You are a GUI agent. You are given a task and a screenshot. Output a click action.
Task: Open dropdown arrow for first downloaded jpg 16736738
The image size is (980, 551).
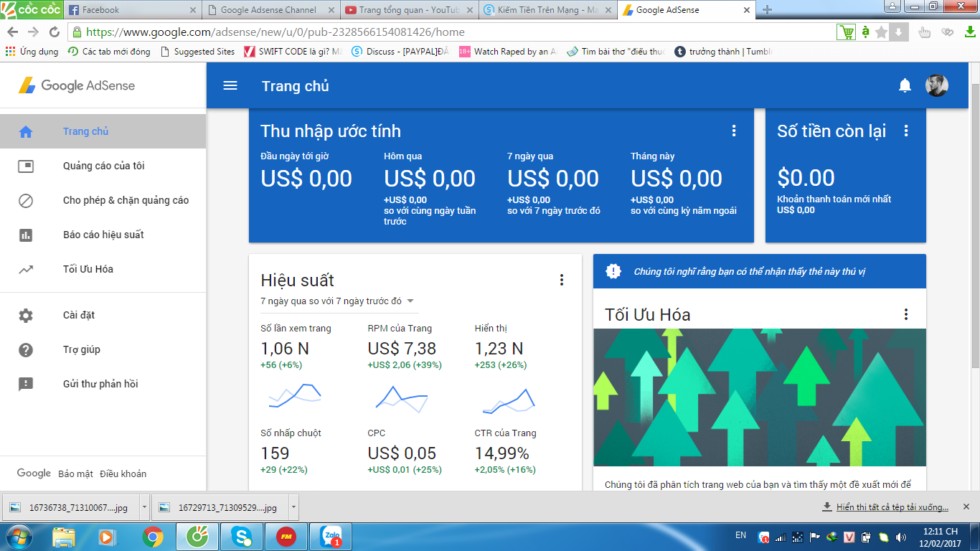tap(144, 507)
